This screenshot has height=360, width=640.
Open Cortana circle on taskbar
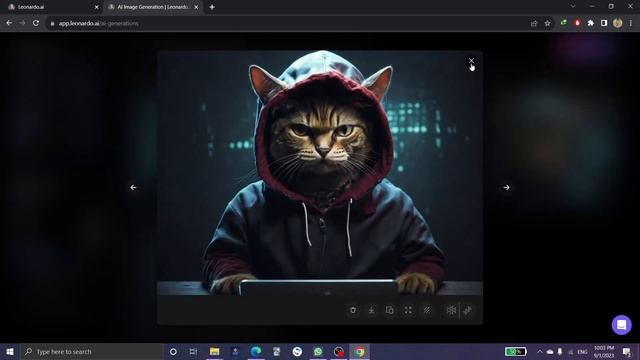[x=173, y=351]
